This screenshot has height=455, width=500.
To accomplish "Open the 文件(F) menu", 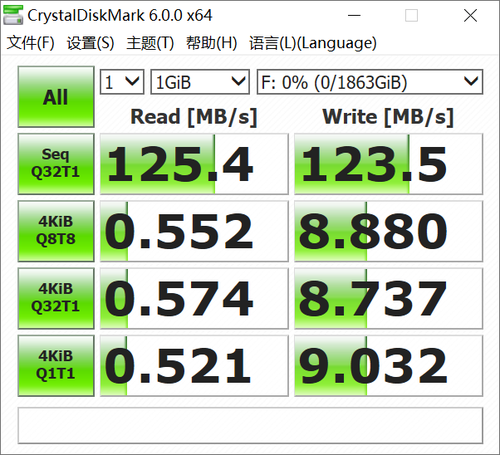I will pos(30,43).
